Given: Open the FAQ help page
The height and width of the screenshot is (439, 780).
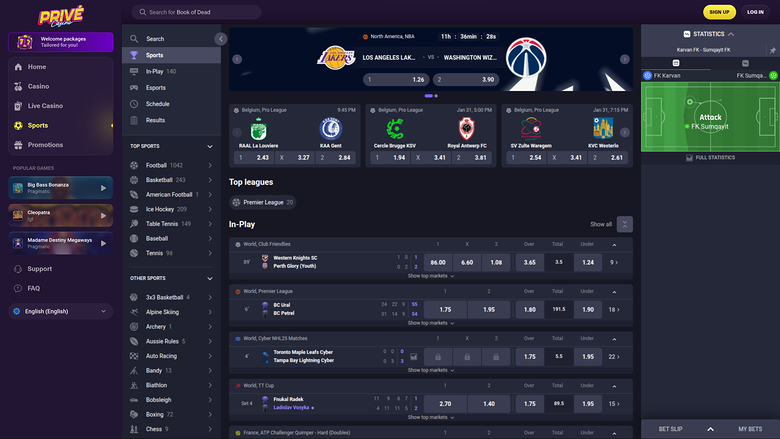Looking at the screenshot, I should tap(34, 288).
